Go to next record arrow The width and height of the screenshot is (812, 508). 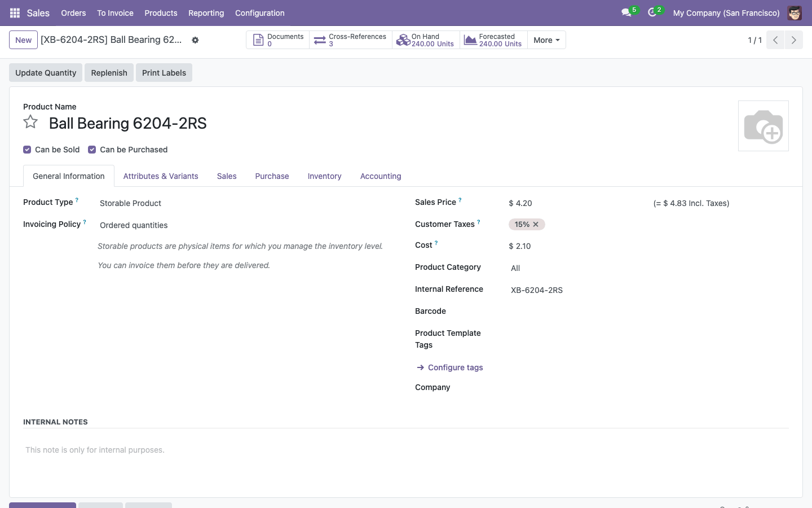point(793,40)
